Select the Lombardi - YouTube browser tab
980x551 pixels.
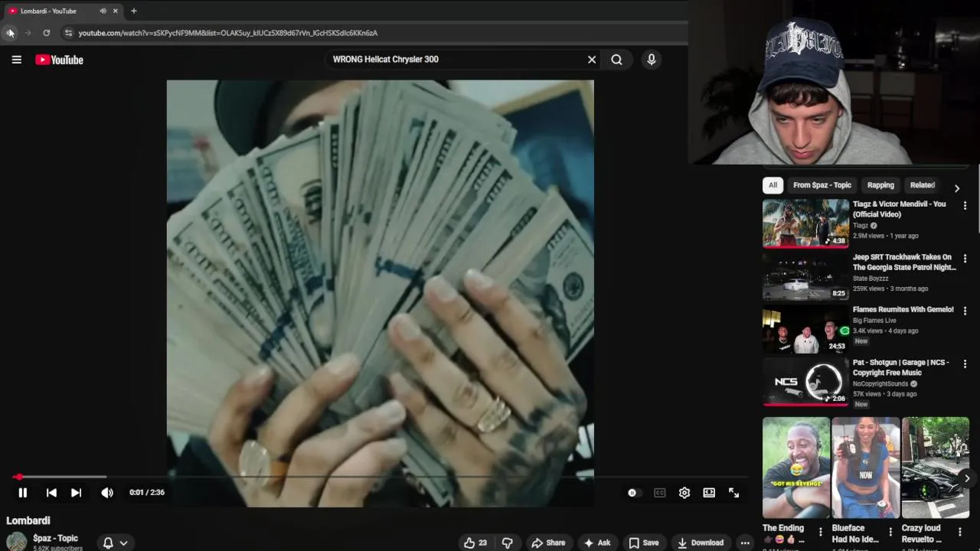click(x=62, y=11)
